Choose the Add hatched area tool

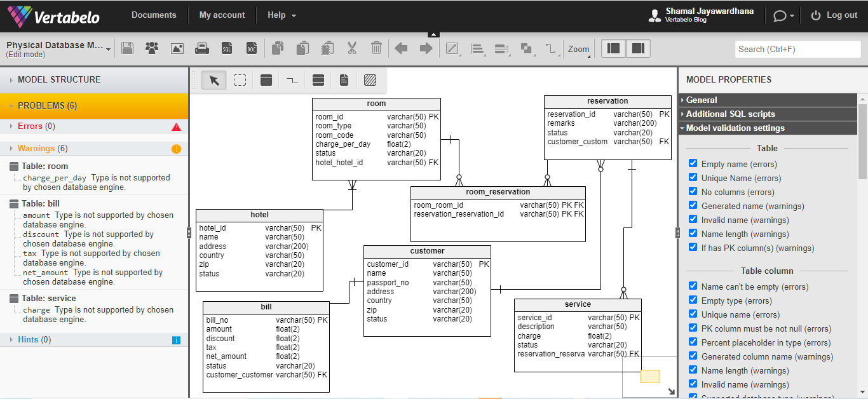tap(370, 80)
